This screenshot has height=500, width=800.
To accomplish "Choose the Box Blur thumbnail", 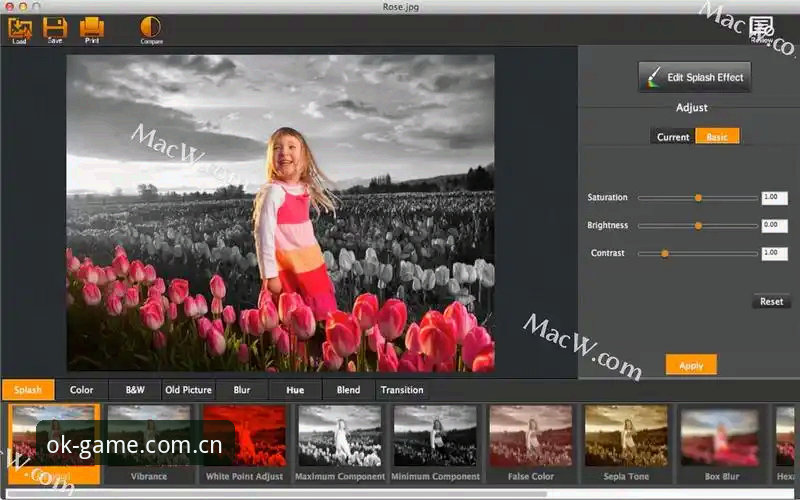I will pyautogui.click(x=721, y=443).
